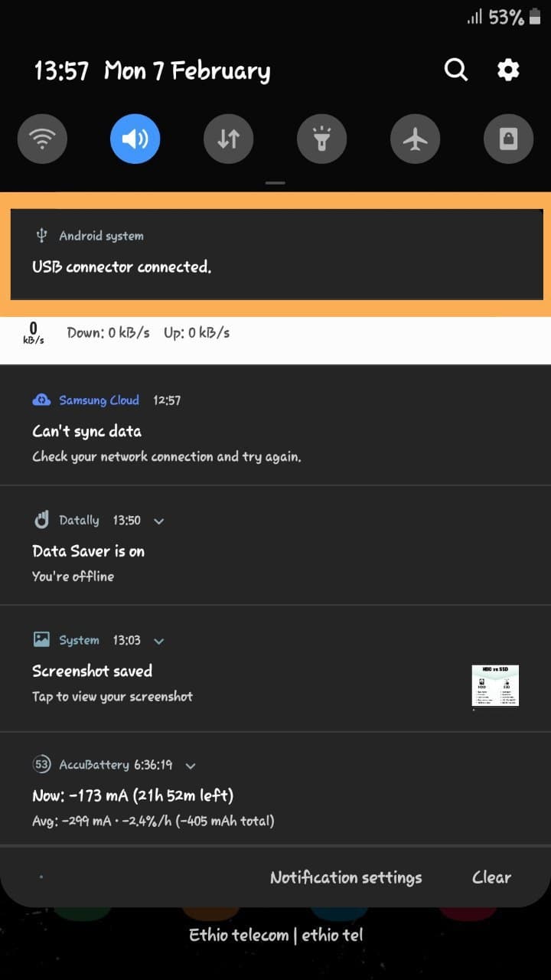Clear all notifications
This screenshot has height=980, width=551.
[x=491, y=877]
